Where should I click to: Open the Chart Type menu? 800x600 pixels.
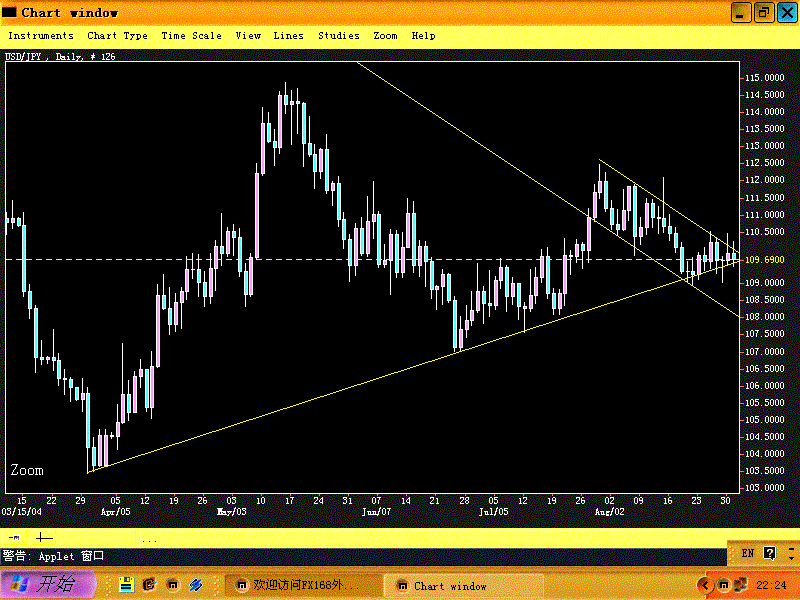click(x=117, y=36)
